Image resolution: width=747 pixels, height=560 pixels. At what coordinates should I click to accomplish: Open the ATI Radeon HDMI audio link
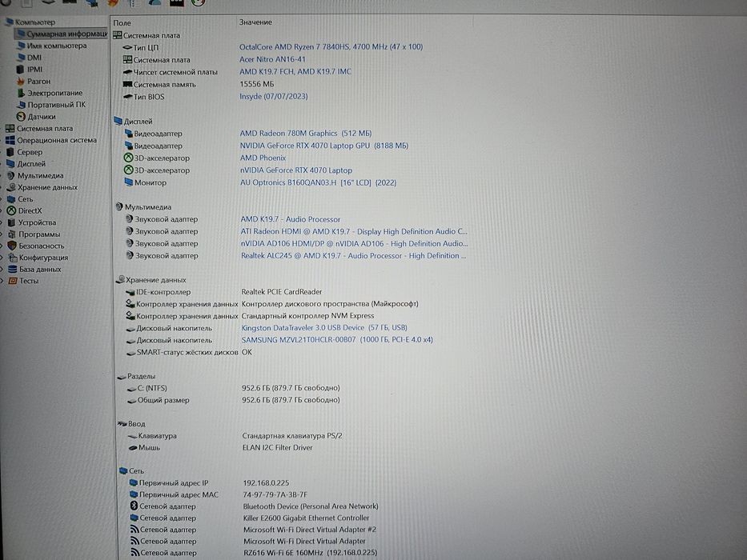354,231
